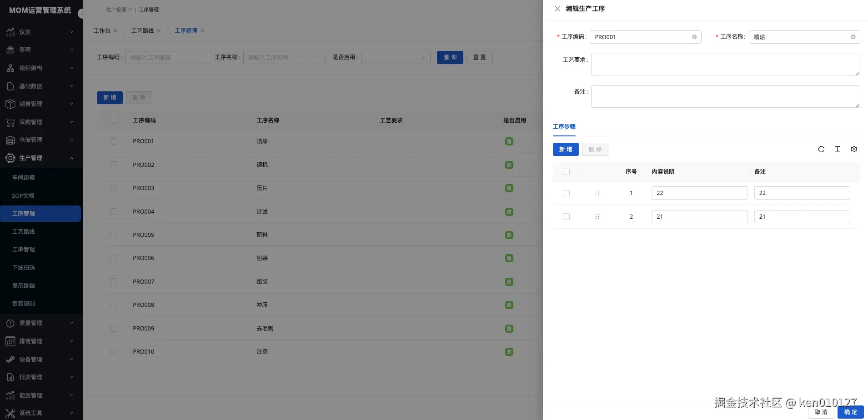This screenshot has height=420, width=868.
Task: Expand the 销售管理 menu chevron
Action: point(71,104)
